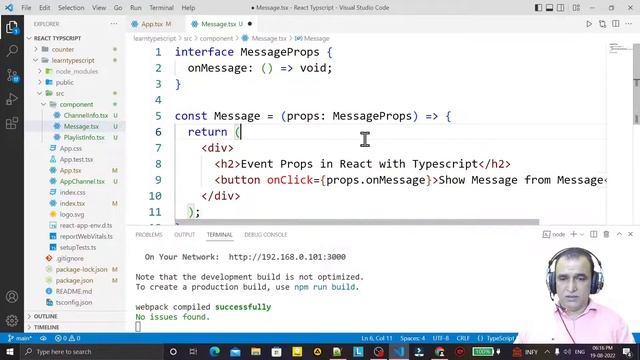
Task: Expand the counter folder
Action: coord(63,49)
